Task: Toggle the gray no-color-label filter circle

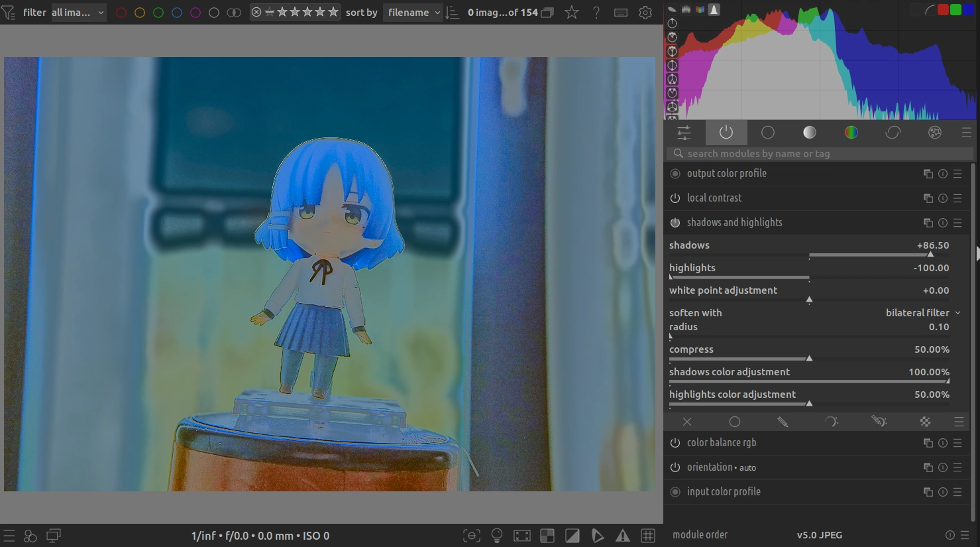Action: (214, 13)
